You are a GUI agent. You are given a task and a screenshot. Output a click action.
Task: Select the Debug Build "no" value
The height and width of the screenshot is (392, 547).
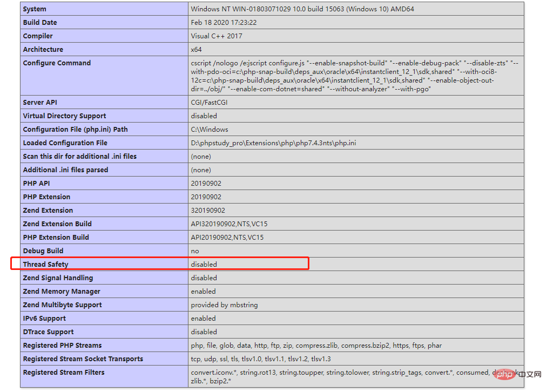[195, 251]
